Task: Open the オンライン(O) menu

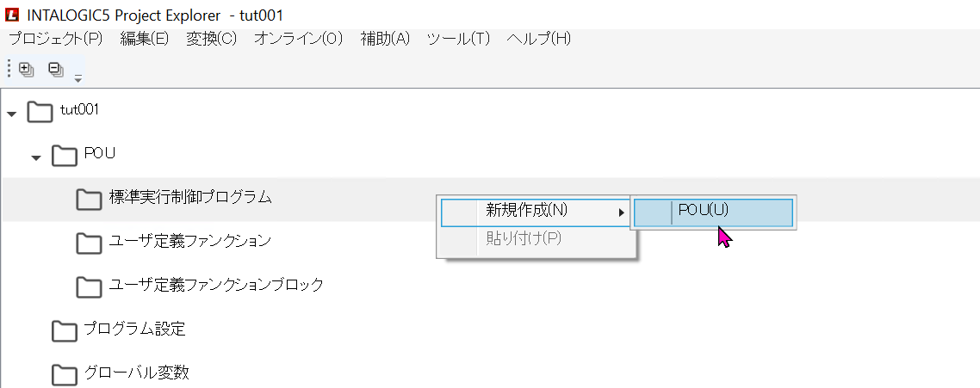Action: click(298, 39)
